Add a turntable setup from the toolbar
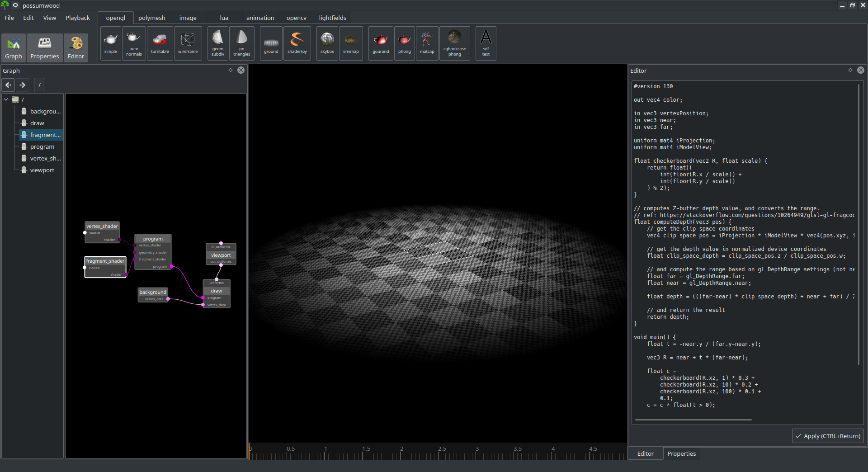868x472 pixels. click(160, 43)
